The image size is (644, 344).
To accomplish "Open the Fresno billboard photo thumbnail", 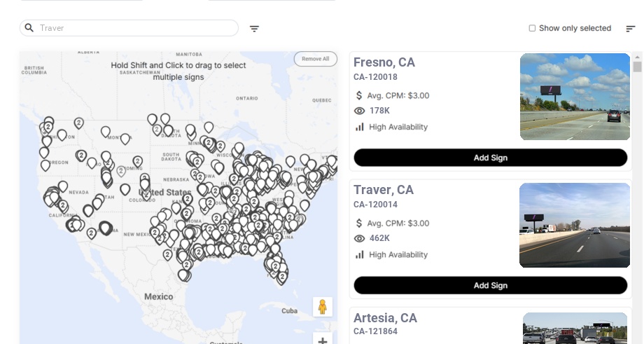I will click(575, 97).
